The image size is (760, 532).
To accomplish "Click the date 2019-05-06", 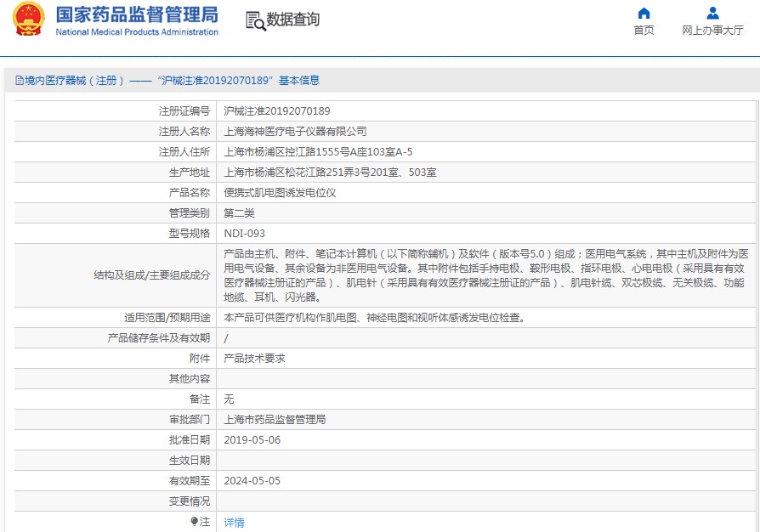I will (x=252, y=440).
